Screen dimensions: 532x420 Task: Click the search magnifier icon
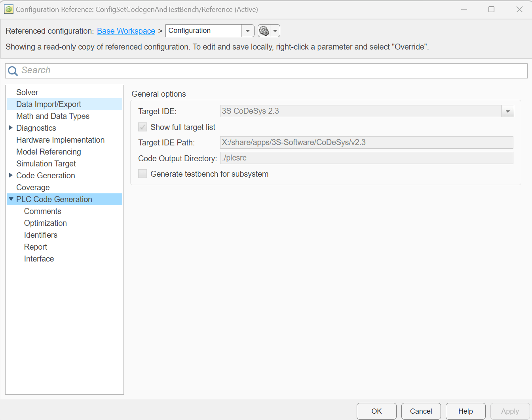12,71
